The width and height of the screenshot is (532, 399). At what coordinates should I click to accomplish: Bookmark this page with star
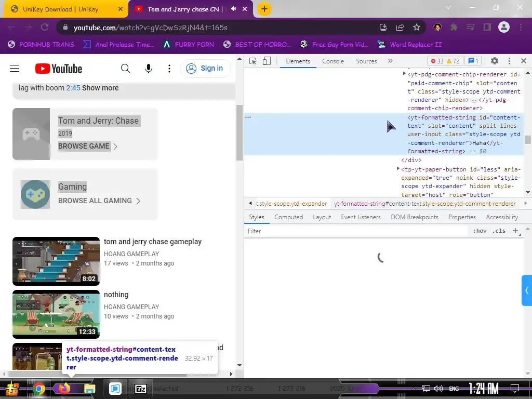tap(417, 28)
